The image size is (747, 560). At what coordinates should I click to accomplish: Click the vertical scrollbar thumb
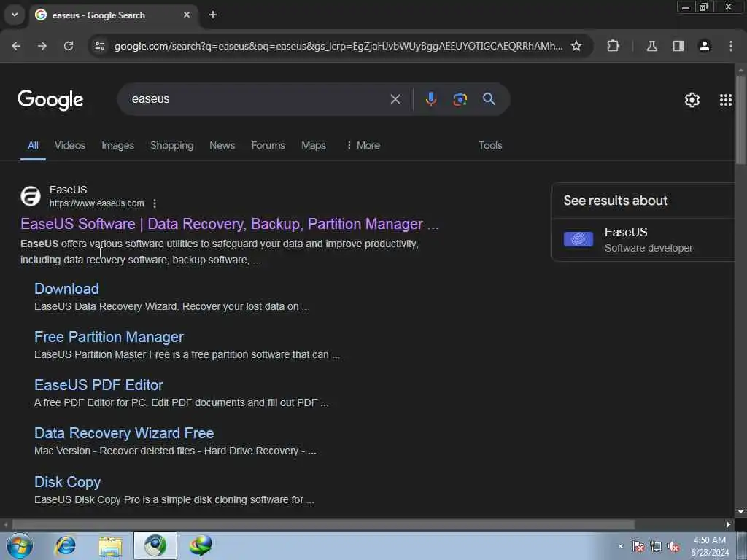click(x=740, y=120)
